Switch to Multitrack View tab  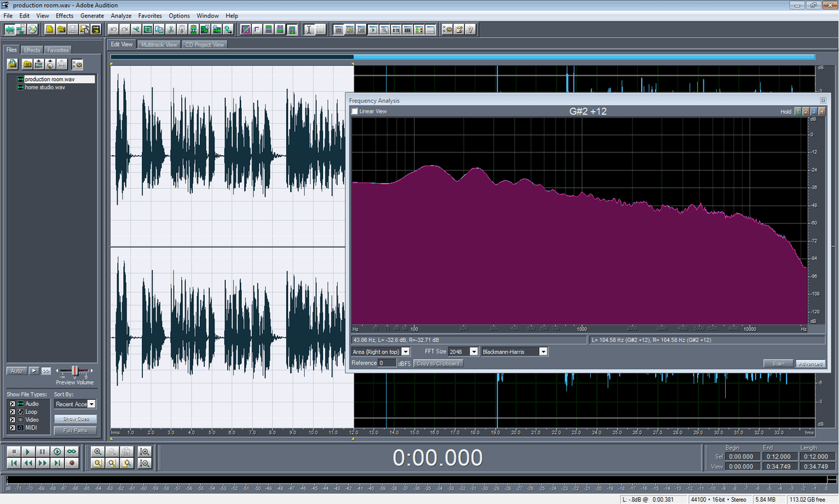(159, 44)
